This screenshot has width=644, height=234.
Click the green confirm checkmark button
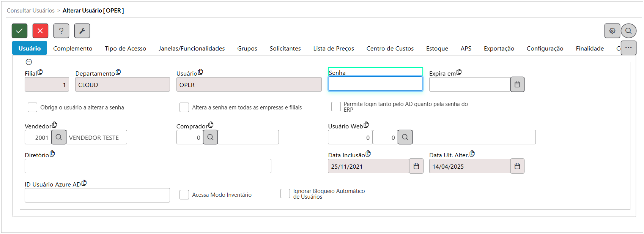tap(19, 31)
